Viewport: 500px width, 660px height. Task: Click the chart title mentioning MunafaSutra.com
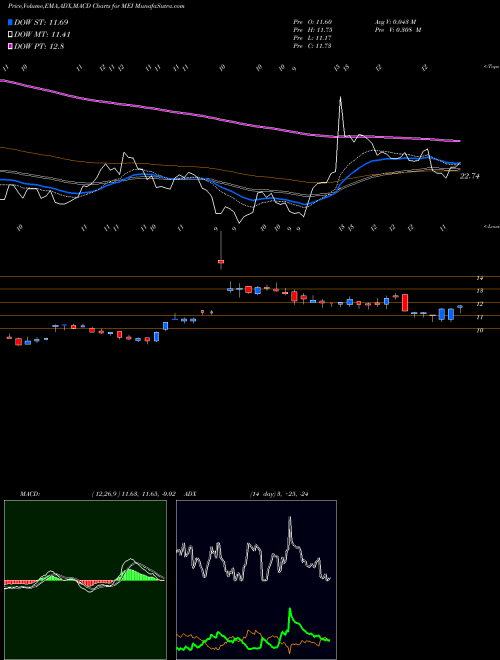[96, 6]
